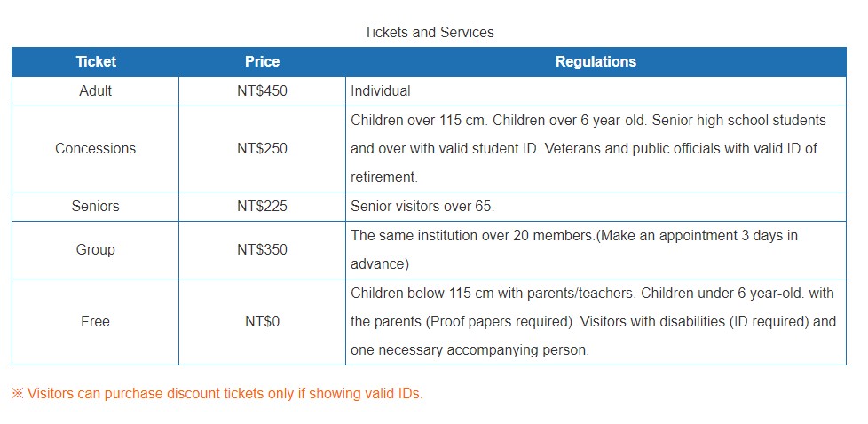Click the Concessions regulations text starting 'Children over 115 cm'
868x424 pixels.
point(586,148)
